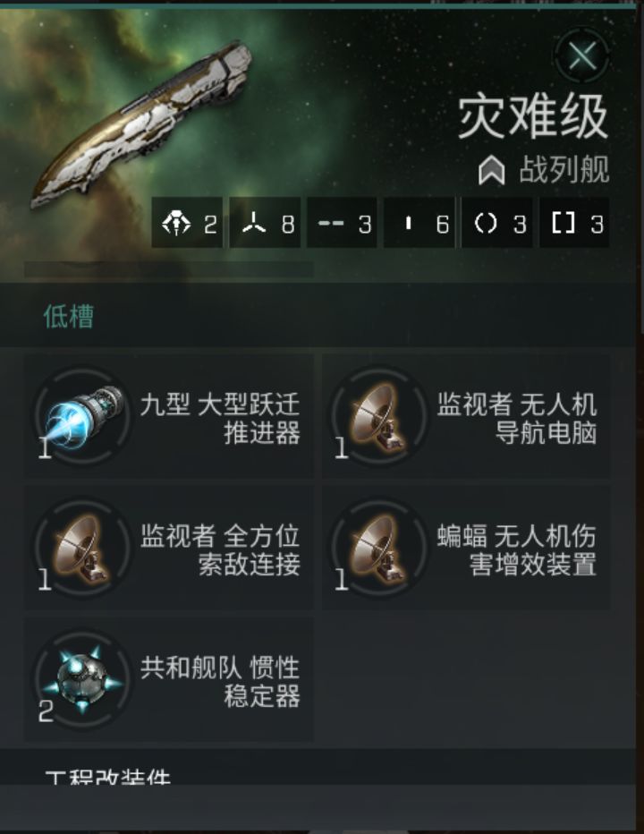This screenshot has width=644, height=834.
Task: Open 共和舰队 惯性稳定器 item entry
Action: (x=169, y=679)
